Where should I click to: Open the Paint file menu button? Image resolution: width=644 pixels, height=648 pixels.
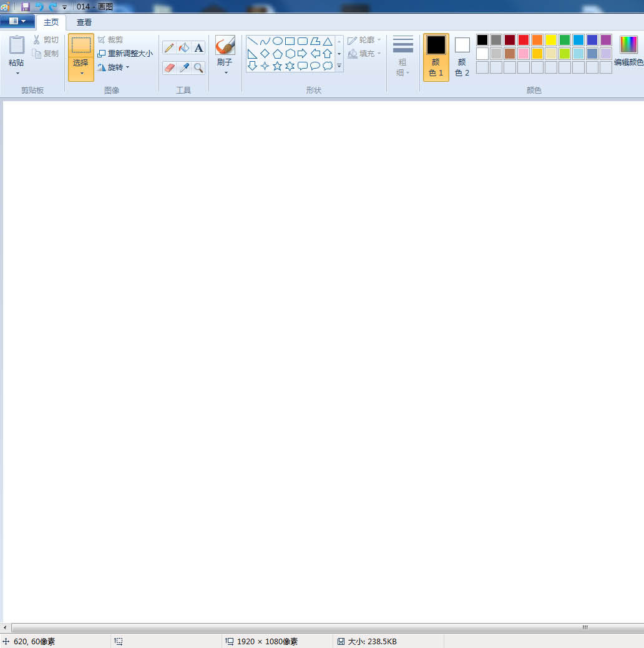point(17,21)
